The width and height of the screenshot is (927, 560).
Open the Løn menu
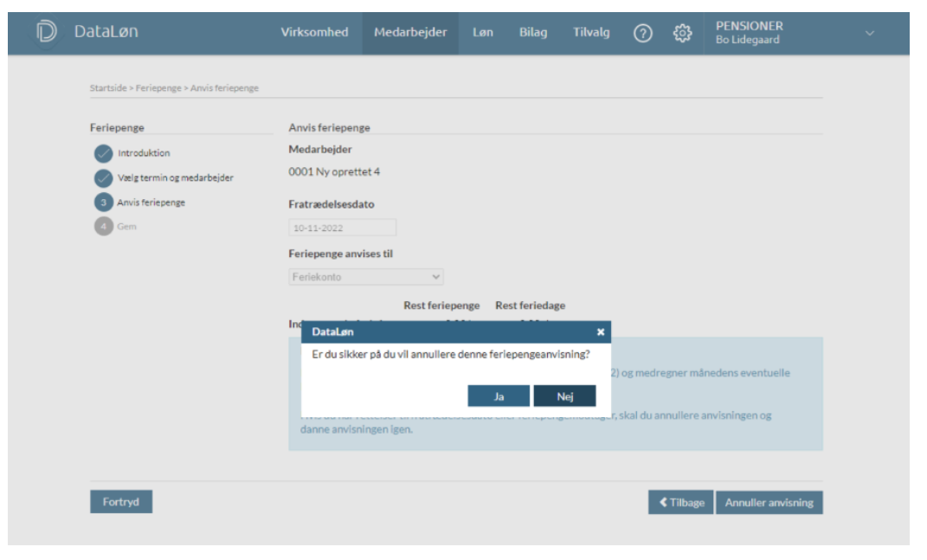(x=483, y=32)
